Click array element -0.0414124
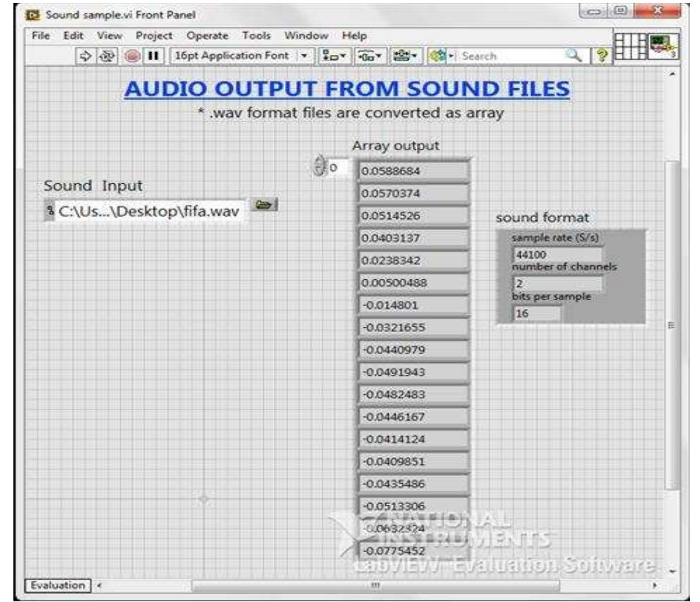The width and height of the screenshot is (700, 602). [x=413, y=439]
